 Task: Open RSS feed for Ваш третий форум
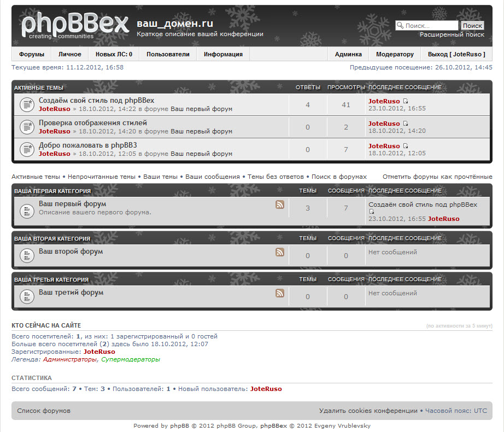point(280,293)
